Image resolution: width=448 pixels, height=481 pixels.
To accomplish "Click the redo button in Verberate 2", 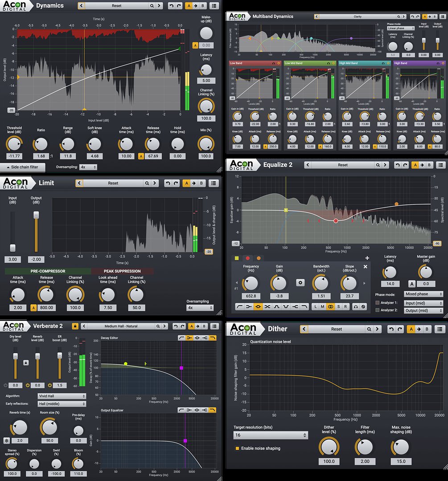I will [182, 326].
